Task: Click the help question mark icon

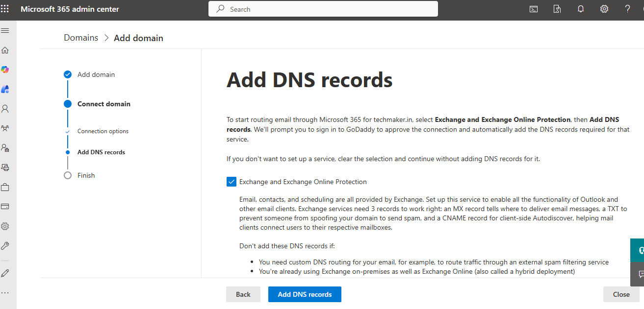Action: [x=628, y=9]
